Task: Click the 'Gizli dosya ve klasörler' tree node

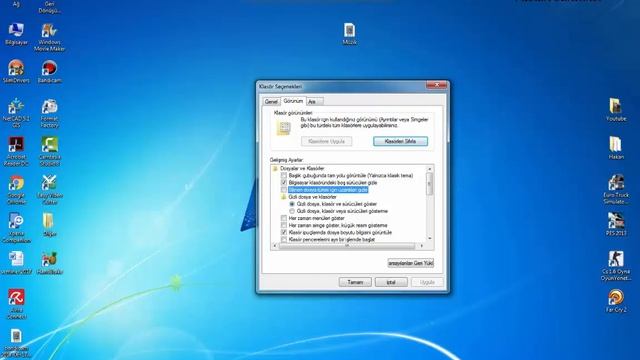Action: [x=312, y=197]
